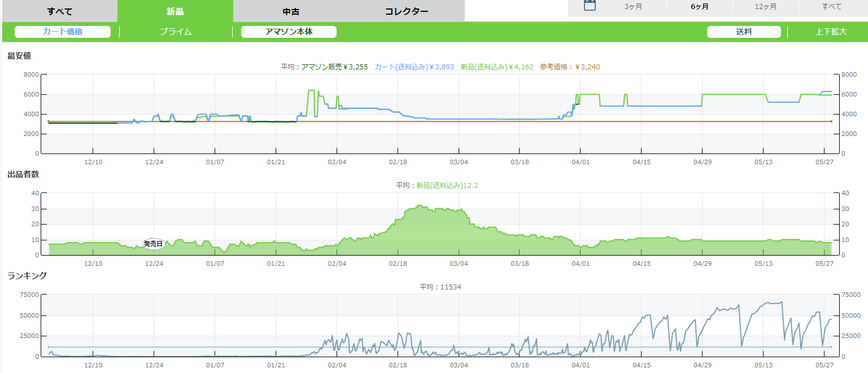This screenshot has width=868, height=373.
Task: Click the 参考価格 legend entry
Action: pyautogui.click(x=570, y=67)
